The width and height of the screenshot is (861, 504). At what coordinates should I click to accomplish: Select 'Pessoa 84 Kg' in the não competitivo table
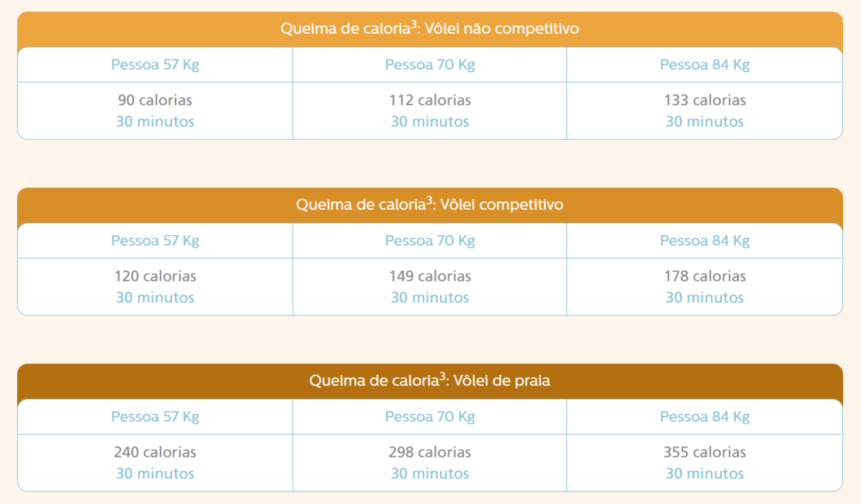(705, 65)
